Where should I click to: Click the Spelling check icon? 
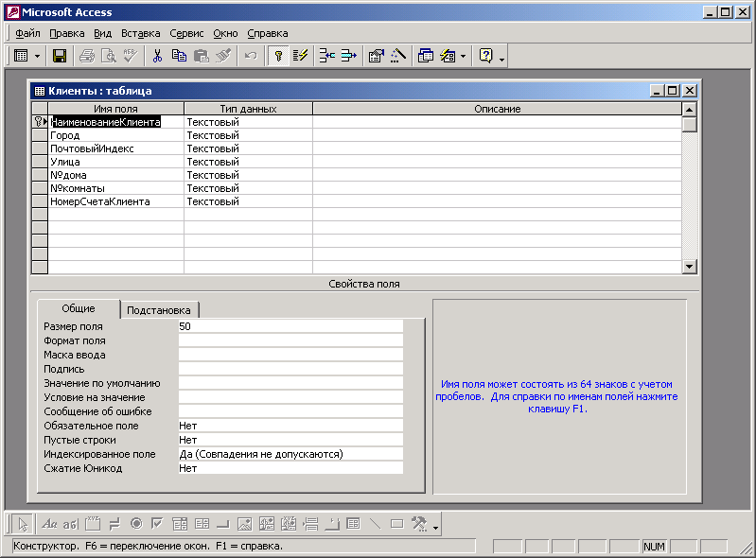pyautogui.click(x=131, y=56)
